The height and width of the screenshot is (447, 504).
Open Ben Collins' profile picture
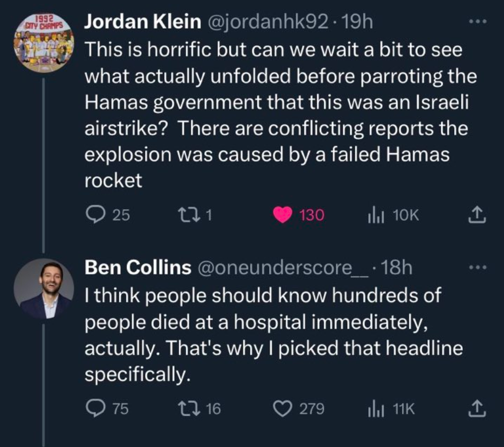coord(44,289)
